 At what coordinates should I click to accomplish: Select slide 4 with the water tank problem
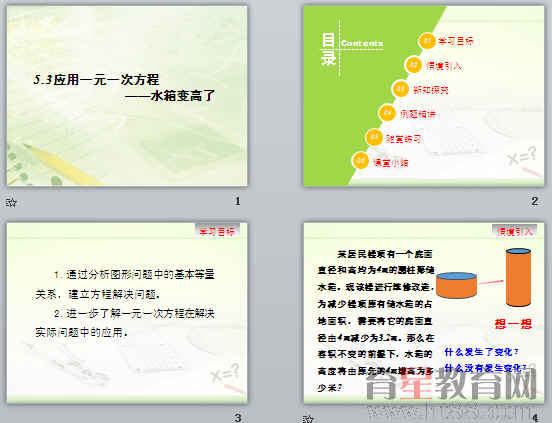click(424, 313)
